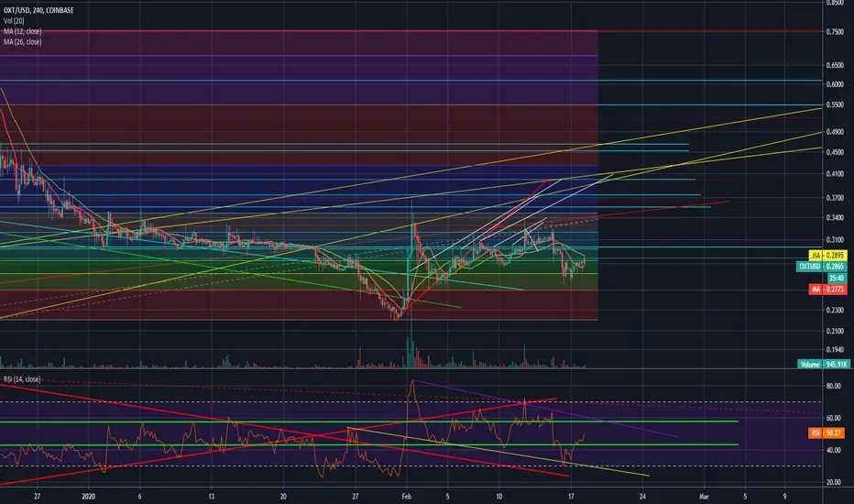Select the RSI (14, close) indicator legend
This screenshot has width=854, height=504.
click(x=22, y=379)
